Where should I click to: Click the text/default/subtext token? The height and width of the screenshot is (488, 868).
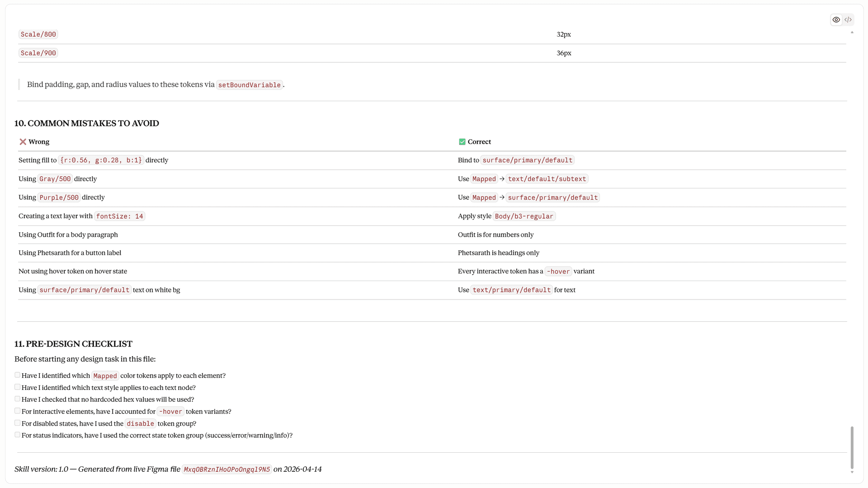(547, 179)
